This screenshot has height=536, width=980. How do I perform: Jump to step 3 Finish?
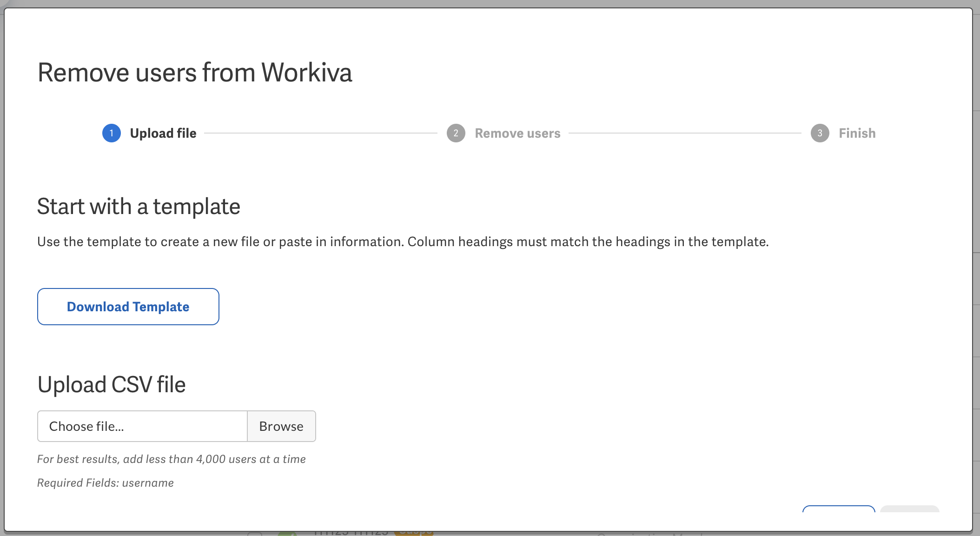pos(843,133)
